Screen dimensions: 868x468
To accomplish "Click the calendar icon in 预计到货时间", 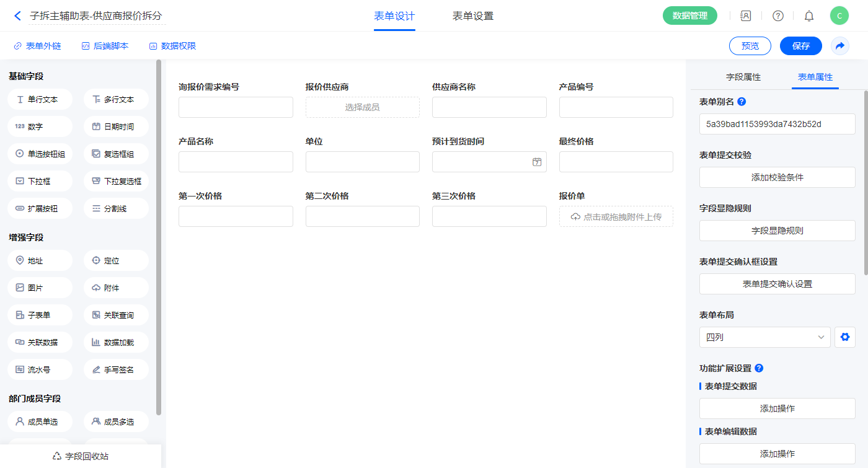I will (x=536, y=162).
